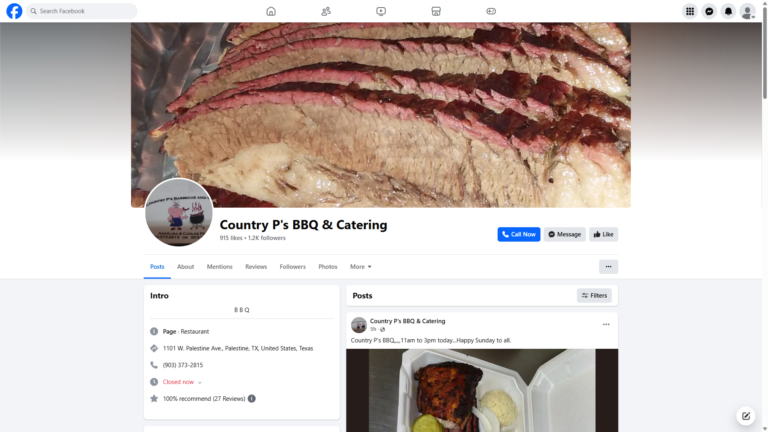Show notifications via the bell icon
The height and width of the screenshot is (432, 768).
[x=728, y=11]
